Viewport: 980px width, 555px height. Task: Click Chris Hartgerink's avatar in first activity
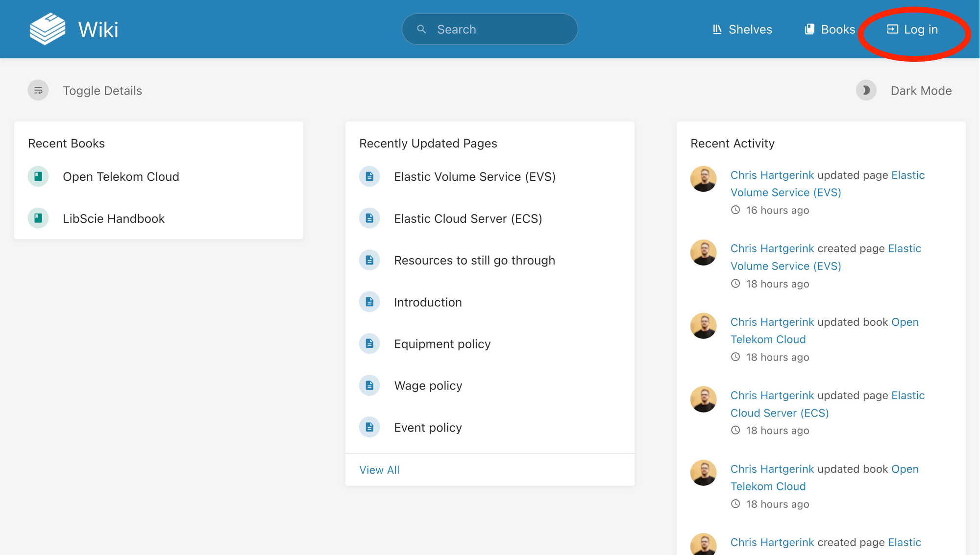pyautogui.click(x=703, y=179)
